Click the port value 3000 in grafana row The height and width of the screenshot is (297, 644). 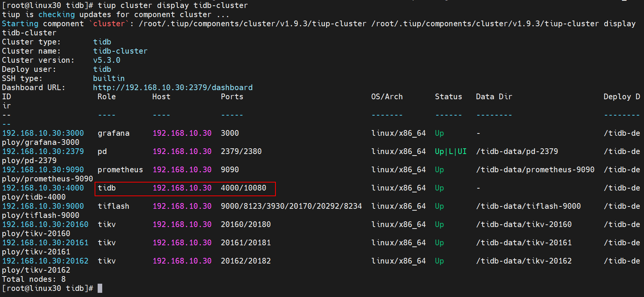230,133
